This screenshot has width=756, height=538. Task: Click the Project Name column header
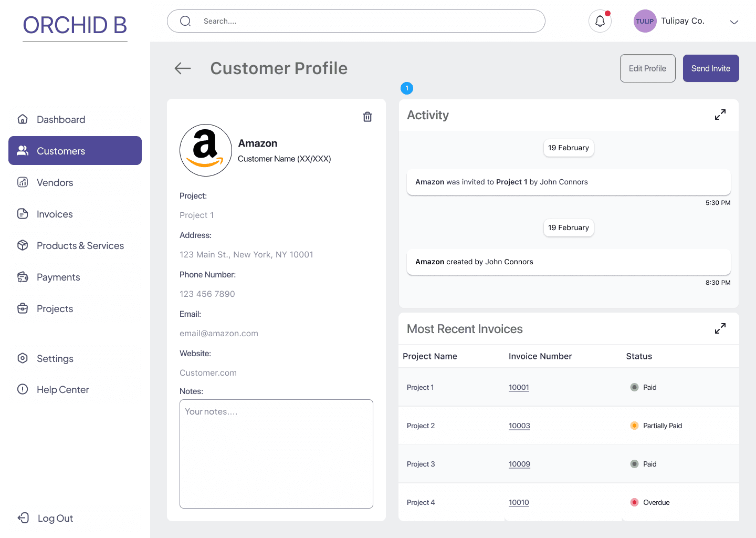430,356
